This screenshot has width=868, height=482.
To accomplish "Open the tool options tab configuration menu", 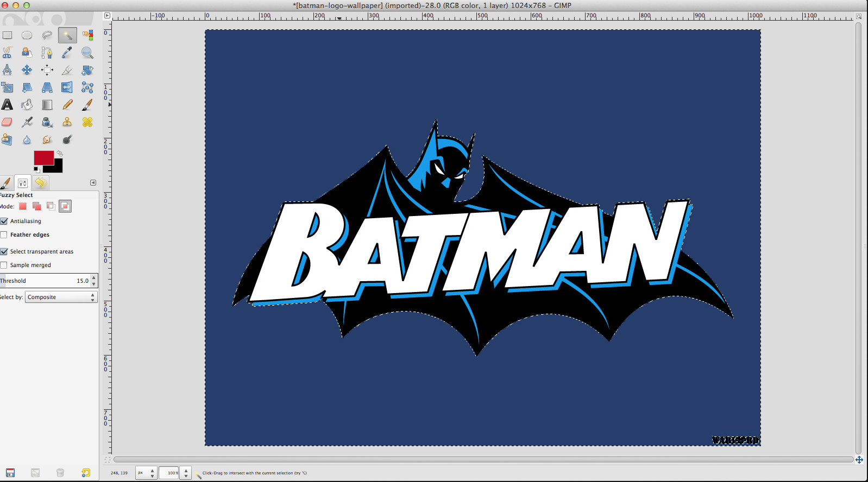I will [93, 183].
